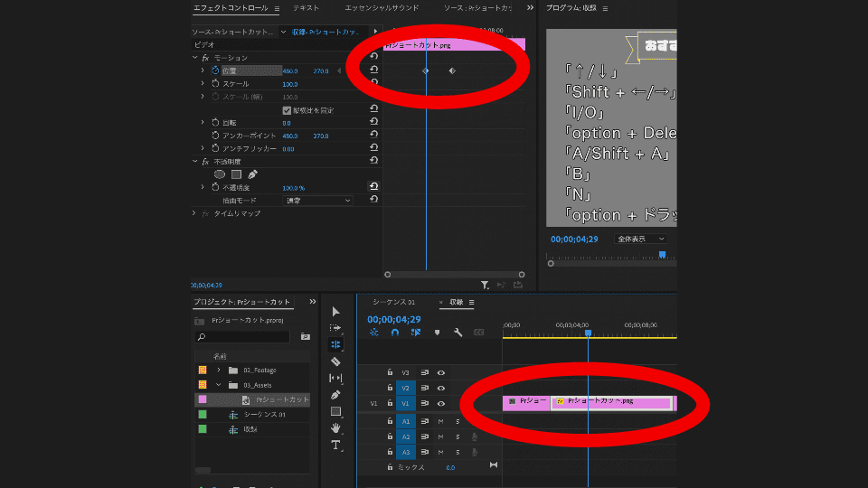
Task: Create 4-point polygon mask under opacity
Action: 236,174
